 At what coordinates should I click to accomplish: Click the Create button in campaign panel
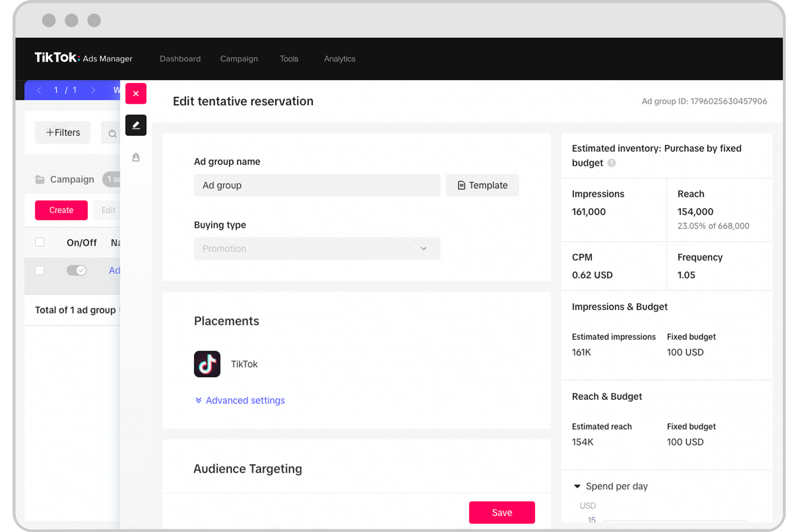click(61, 210)
